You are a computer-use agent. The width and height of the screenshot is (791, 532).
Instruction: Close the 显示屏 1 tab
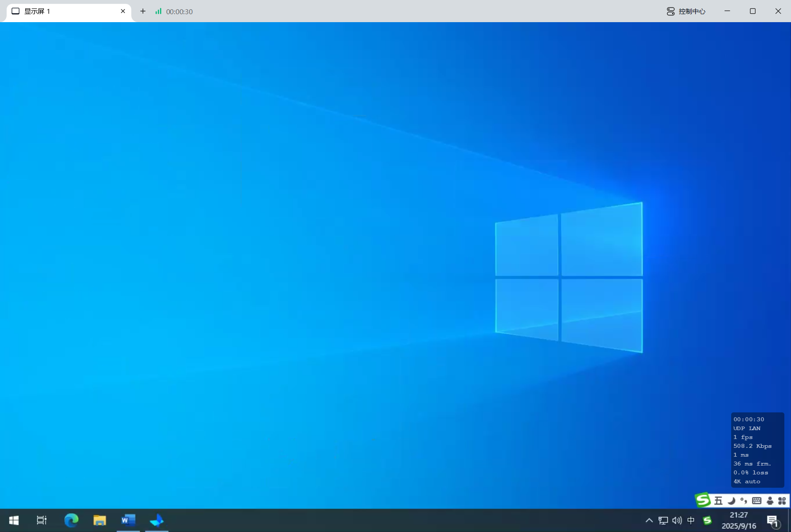click(x=123, y=12)
